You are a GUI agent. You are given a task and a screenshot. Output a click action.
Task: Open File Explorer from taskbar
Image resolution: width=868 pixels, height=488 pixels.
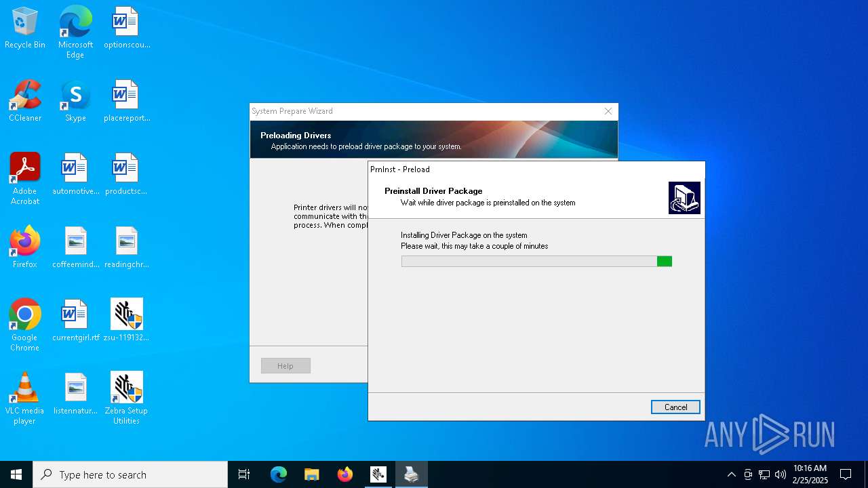click(x=312, y=474)
